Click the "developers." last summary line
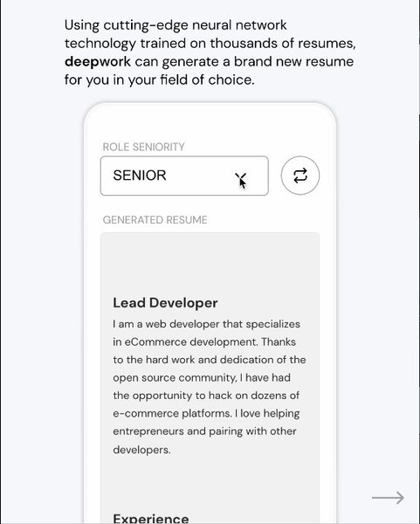 click(141, 450)
